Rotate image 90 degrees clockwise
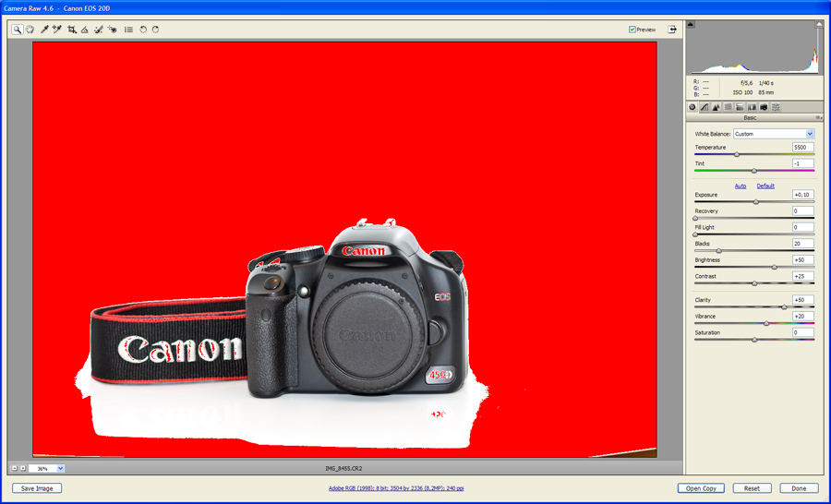The height and width of the screenshot is (504, 831). (x=155, y=30)
